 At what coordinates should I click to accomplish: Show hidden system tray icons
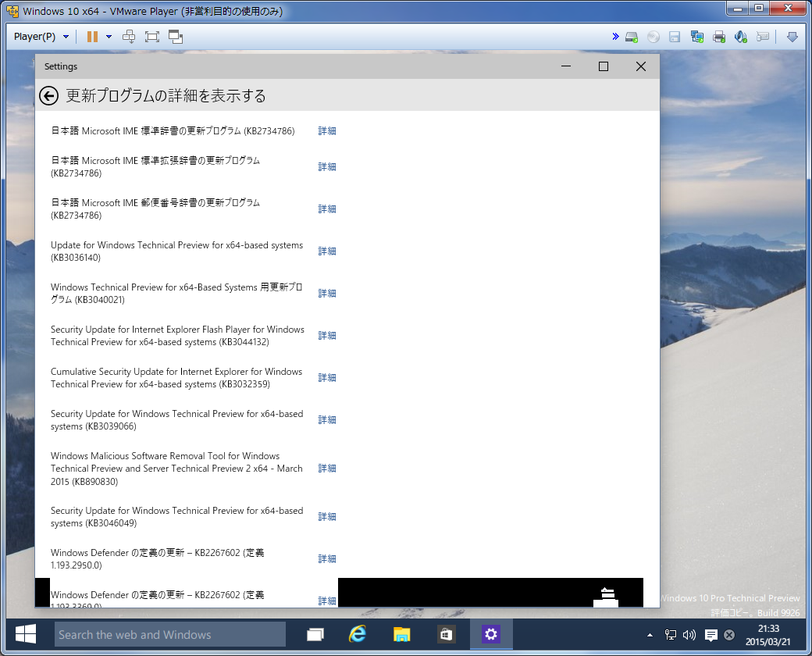pyautogui.click(x=650, y=635)
